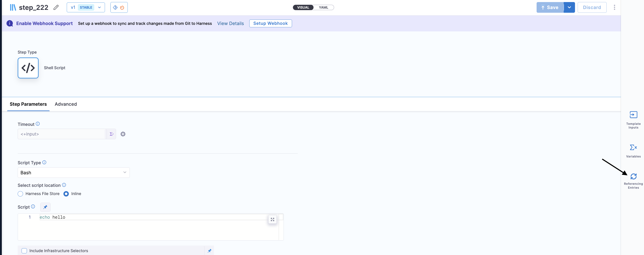
Task: Click in the Timeout input field
Action: coord(62,134)
